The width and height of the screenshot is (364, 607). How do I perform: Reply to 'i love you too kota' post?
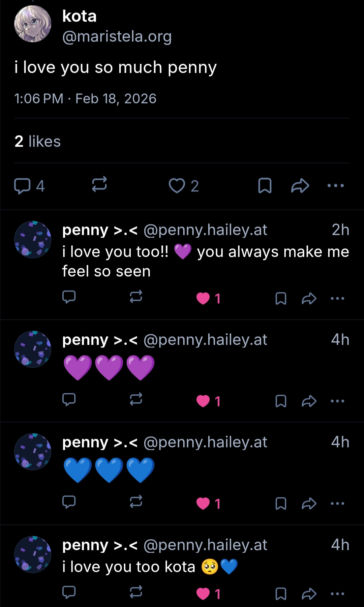(69, 592)
